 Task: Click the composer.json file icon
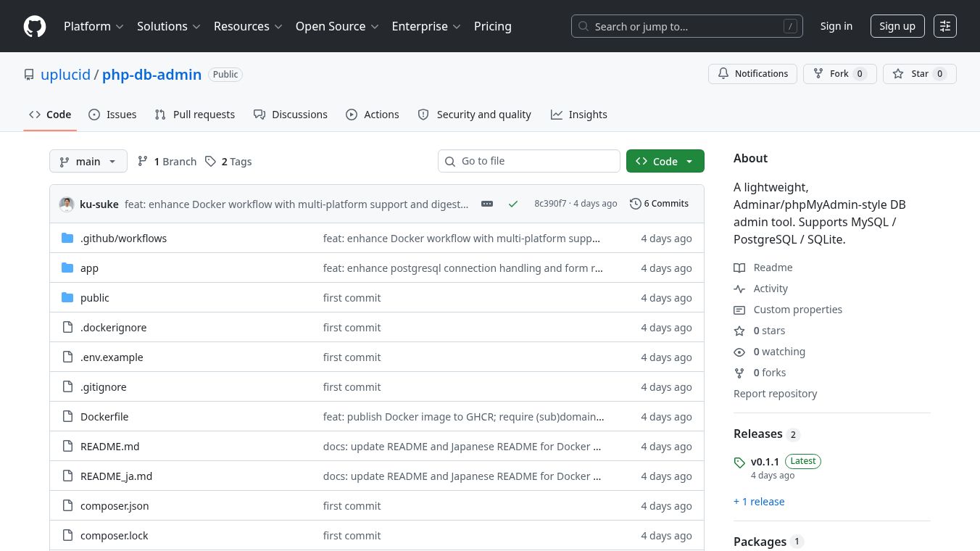tap(68, 505)
